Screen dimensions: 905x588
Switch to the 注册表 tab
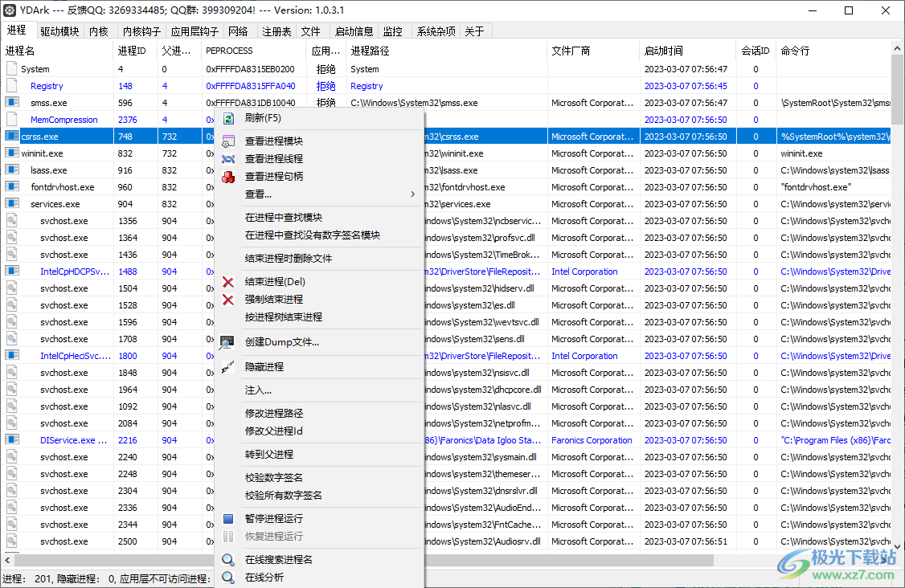point(276,31)
